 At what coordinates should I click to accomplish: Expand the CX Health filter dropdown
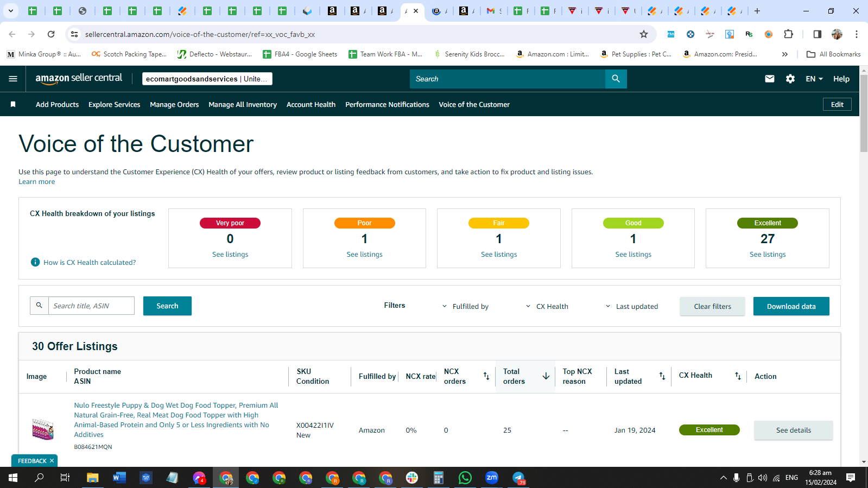click(547, 306)
